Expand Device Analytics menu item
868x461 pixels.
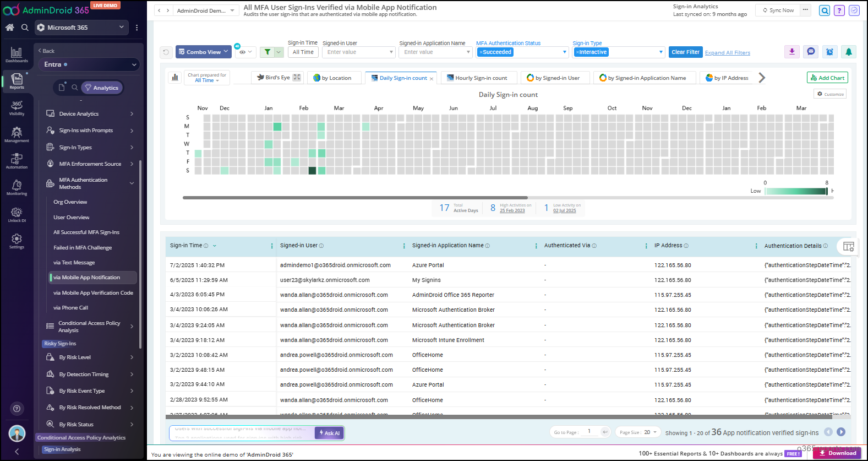pos(90,114)
